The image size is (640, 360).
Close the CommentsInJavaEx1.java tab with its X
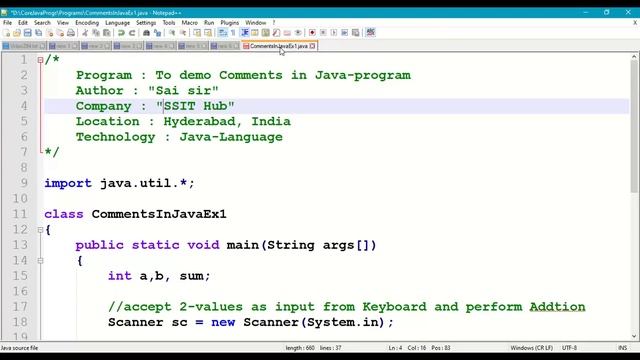312,46
